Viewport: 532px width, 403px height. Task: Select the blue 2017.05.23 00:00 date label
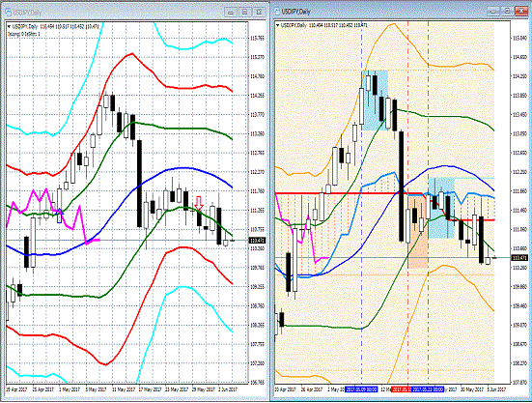click(428, 389)
